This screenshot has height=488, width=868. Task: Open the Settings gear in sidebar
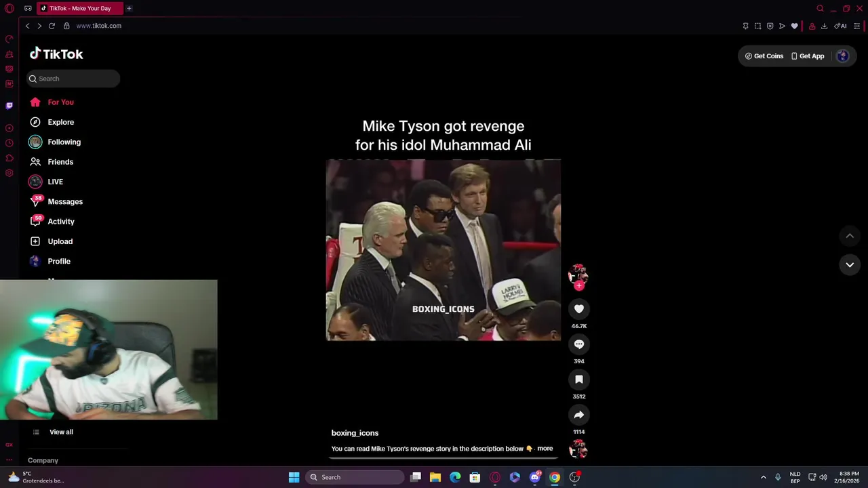[x=9, y=173]
